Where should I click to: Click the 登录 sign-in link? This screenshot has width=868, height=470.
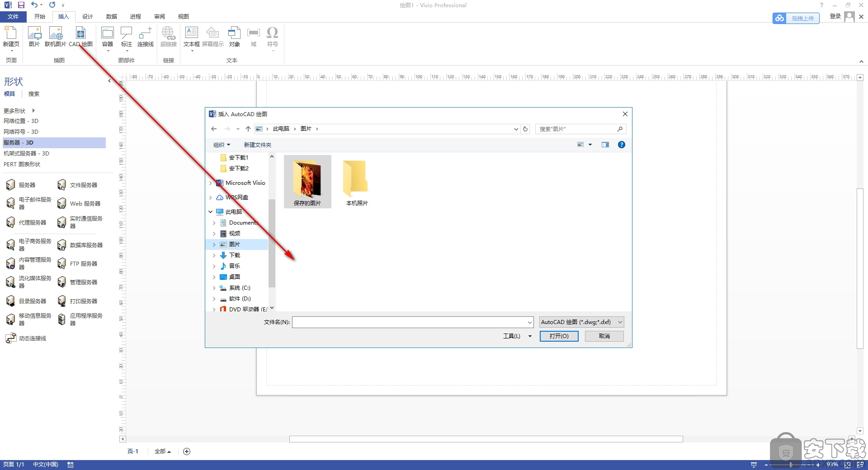click(x=835, y=16)
